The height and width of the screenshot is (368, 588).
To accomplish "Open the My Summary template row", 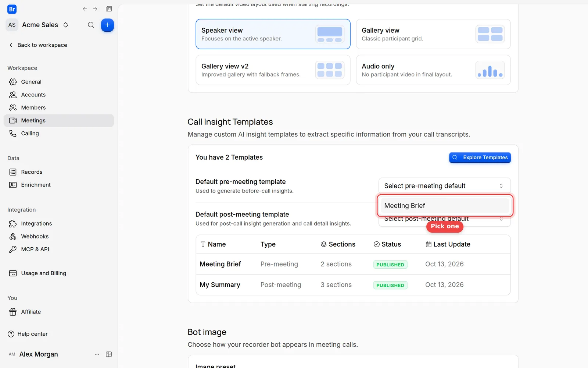I will click(x=353, y=285).
